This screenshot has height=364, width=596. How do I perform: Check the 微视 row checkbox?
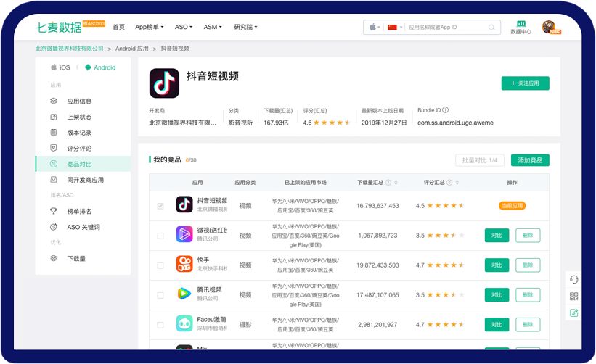[x=160, y=236]
